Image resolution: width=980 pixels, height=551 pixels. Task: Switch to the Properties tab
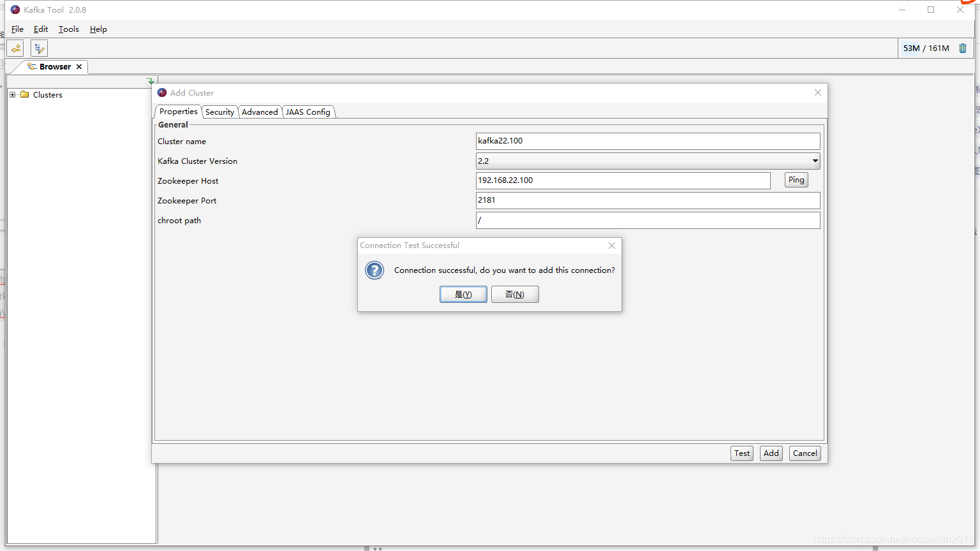(179, 112)
